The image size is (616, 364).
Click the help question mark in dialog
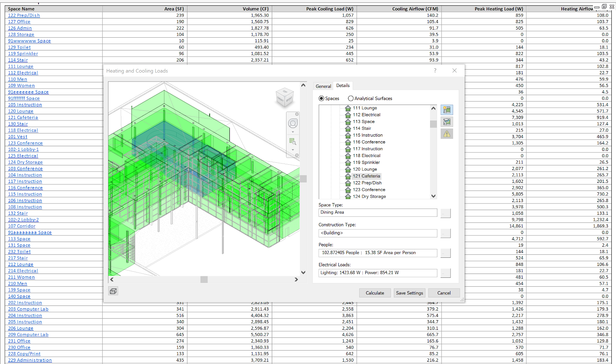[435, 71]
